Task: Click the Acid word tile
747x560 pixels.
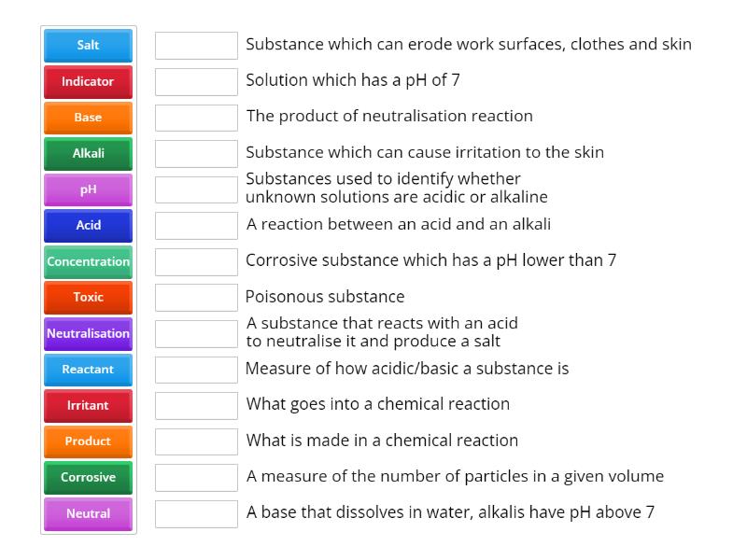Action: click(x=88, y=226)
